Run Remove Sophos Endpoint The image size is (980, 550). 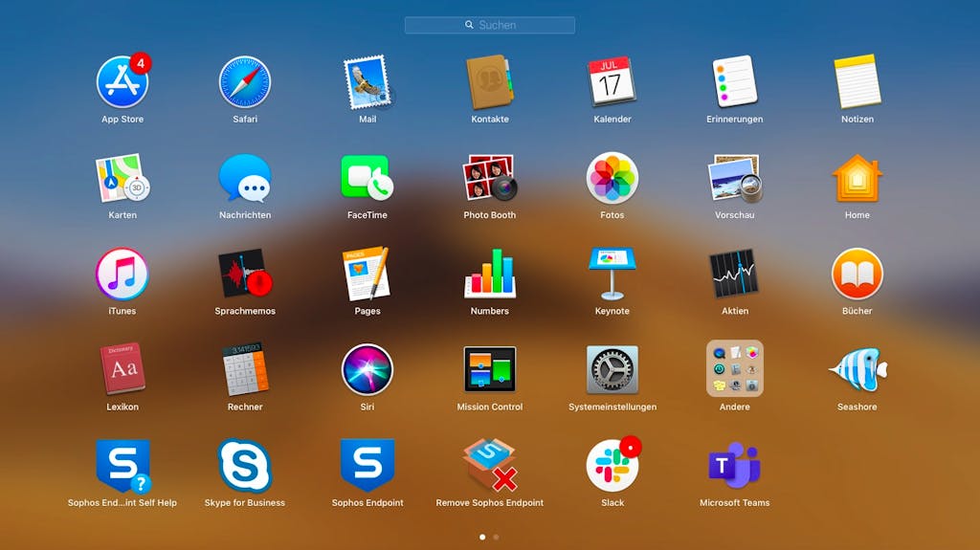(490, 466)
